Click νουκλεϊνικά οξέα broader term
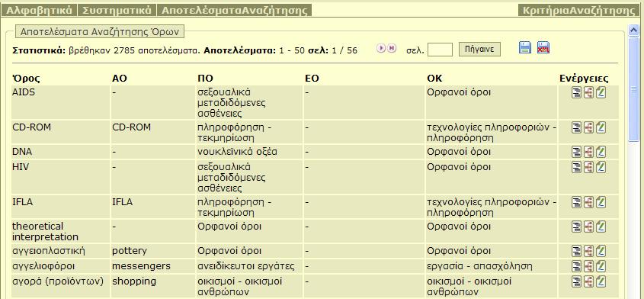The height and width of the screenshot is (299, 644). click(237, 152)
